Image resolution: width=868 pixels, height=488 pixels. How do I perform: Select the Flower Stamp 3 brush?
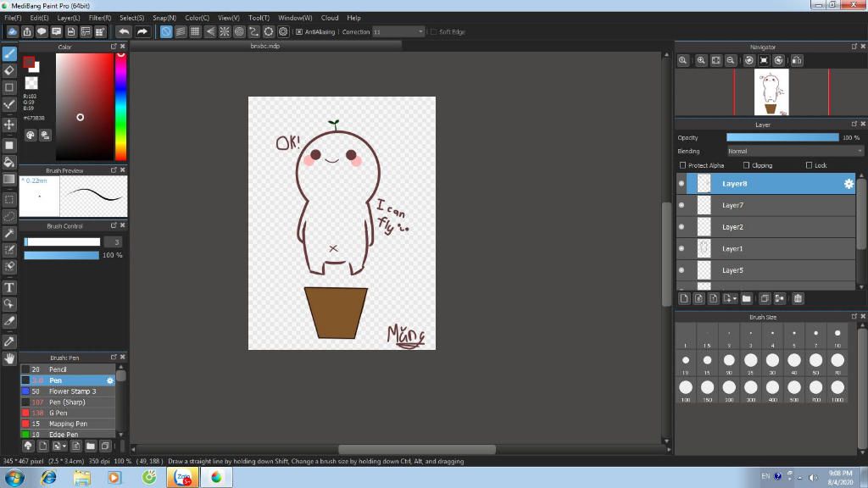(68, 391)
